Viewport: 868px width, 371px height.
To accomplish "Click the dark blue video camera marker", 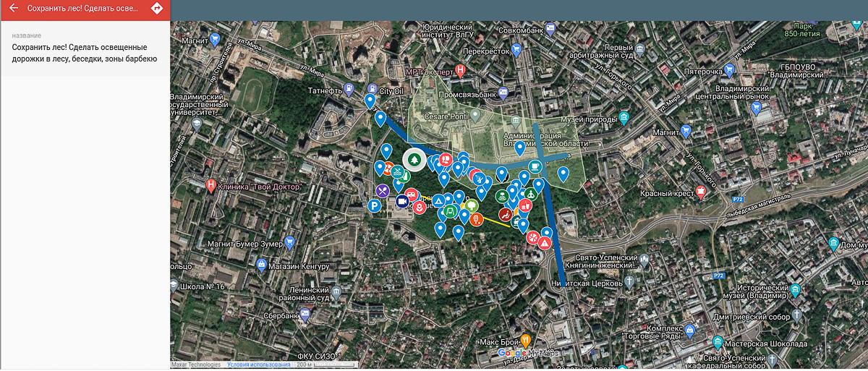I will pyautogui.click(x=401, y=202).
